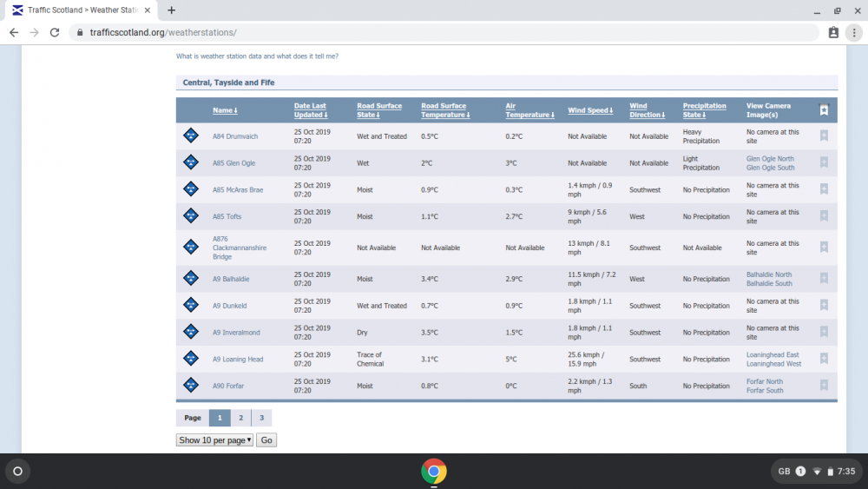The width and height of the screenshot is (868, 489).
Task: Select the Traffic Scotland browser tab
Action: (82, 10)
